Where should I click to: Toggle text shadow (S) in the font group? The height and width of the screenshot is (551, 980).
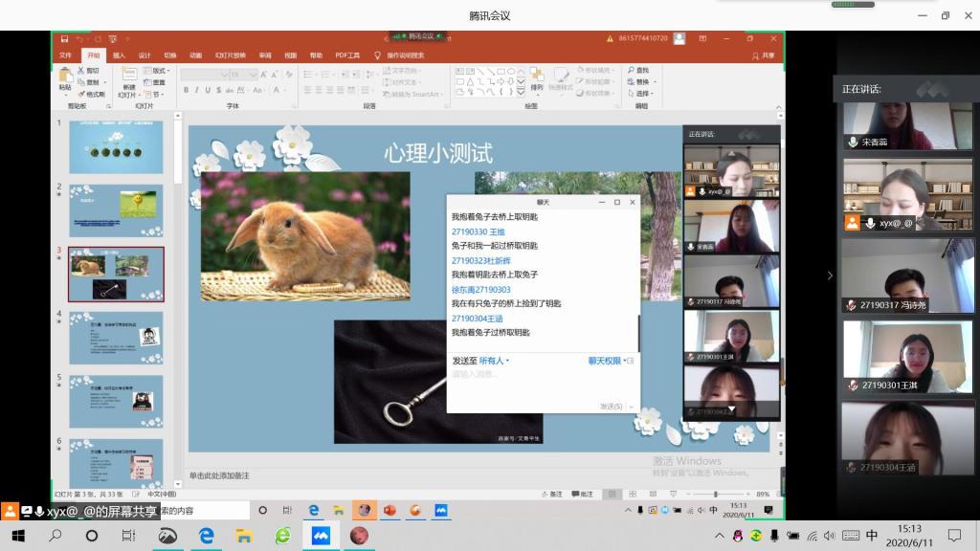point(218,90)
